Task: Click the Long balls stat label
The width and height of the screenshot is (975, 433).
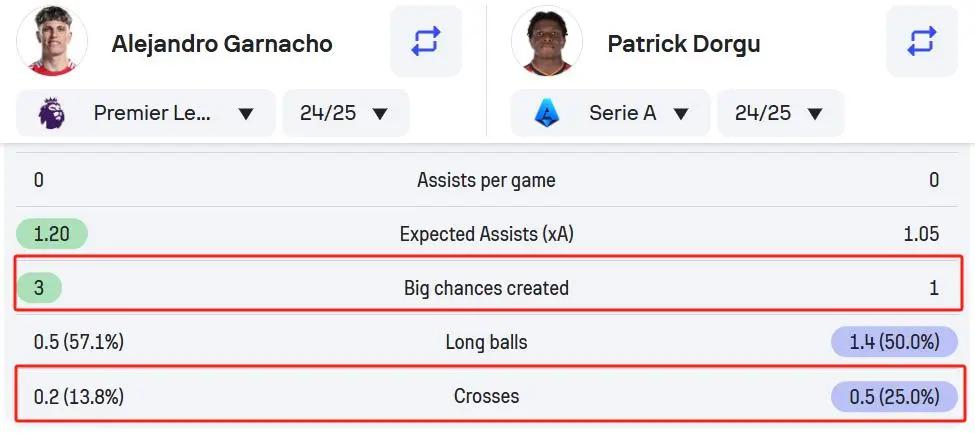Action: pyautogui.click(x=486, y=342)
